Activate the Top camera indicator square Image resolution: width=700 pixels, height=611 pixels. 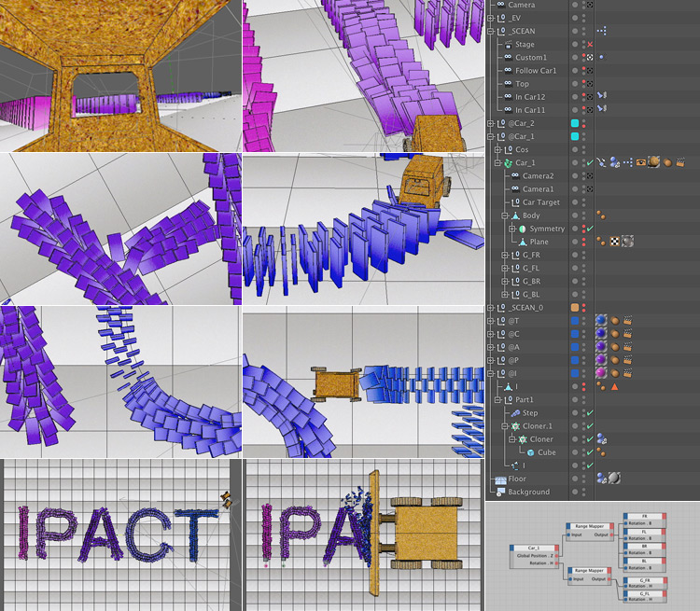[x=590, y=83]
